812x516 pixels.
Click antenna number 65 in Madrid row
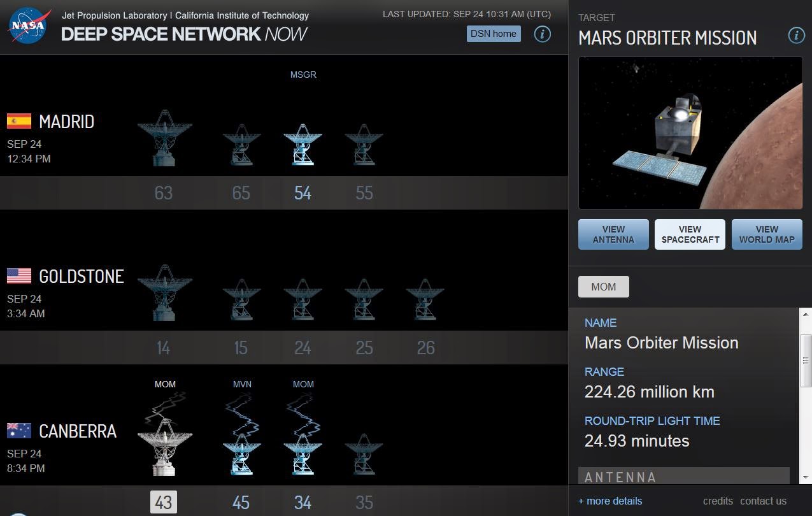(x=241, y=193)
